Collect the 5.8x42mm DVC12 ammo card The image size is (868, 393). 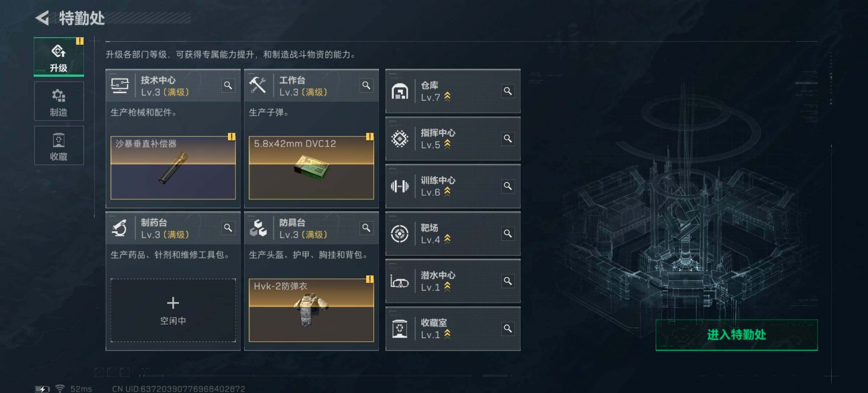click(x=311, y=168)
